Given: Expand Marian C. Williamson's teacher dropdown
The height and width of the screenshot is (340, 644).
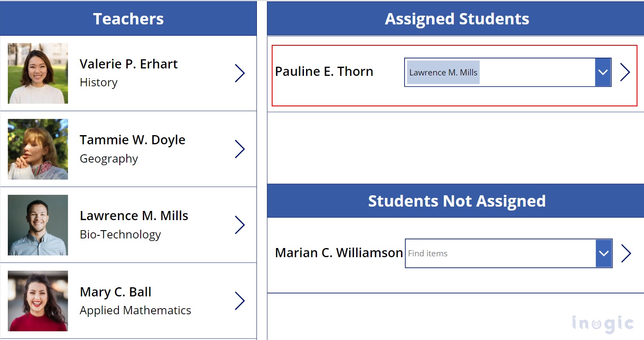Looking at the screenshot, I should pos(604,253).
